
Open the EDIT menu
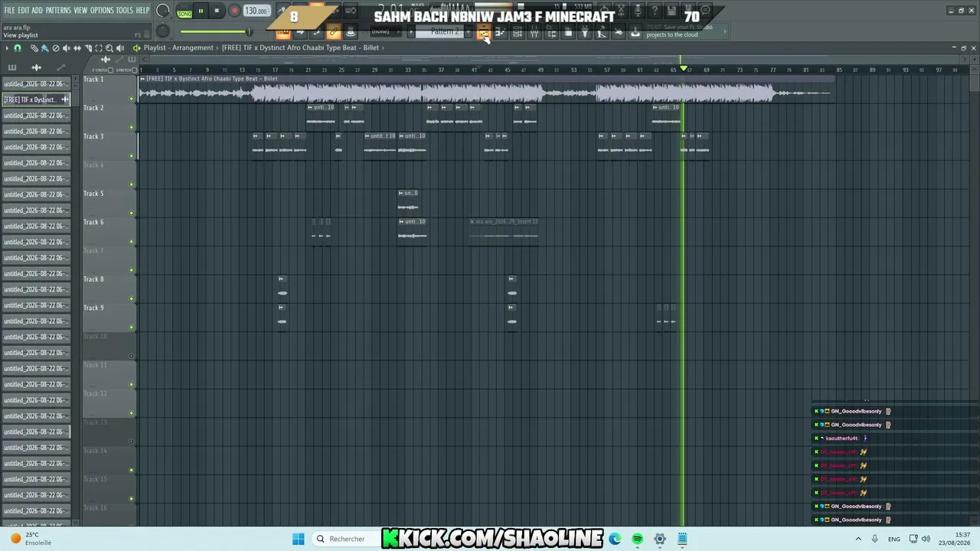pyautogui.click(x=24, y=11)
